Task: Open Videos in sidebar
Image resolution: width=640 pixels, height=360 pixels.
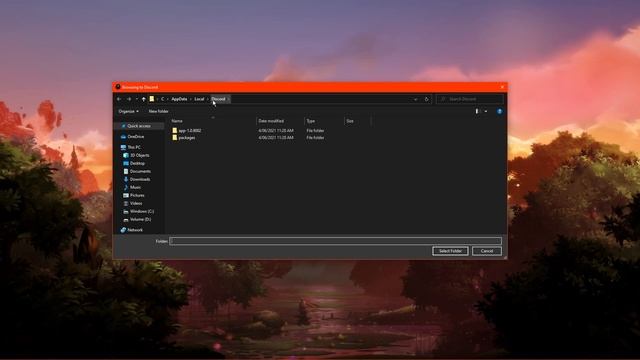Action: (x=136, y=203)
